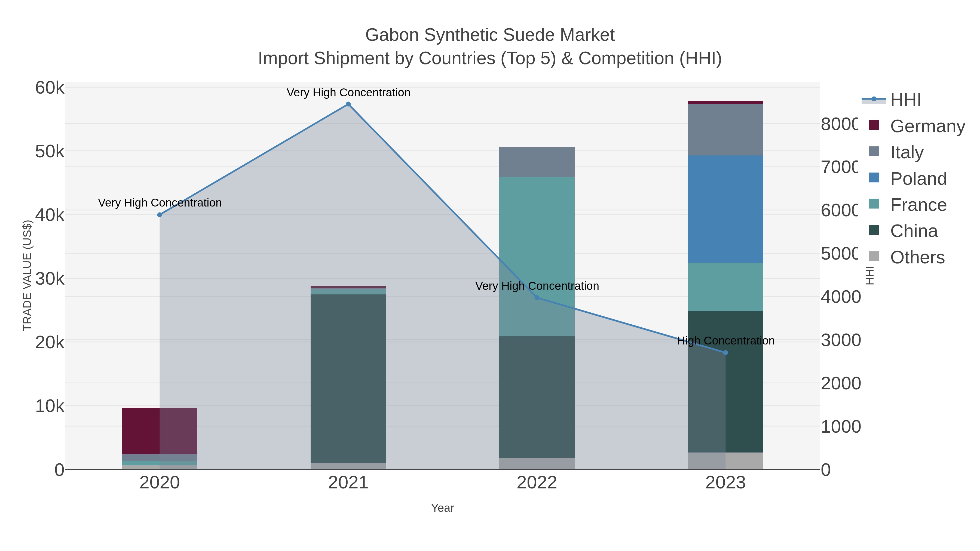Click 'Very High Concentration' annotation above 2021
This screenshot has width=980, height=551.
[x=348, y=93]
